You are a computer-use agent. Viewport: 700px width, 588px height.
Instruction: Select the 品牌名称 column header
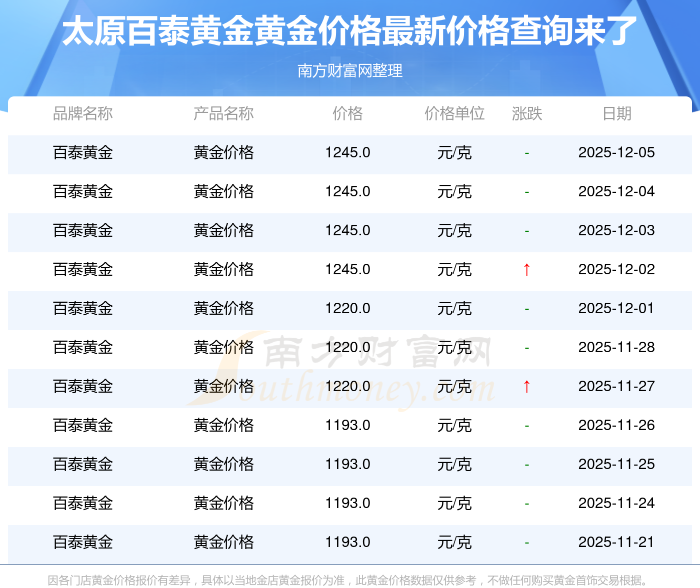click(83, 114)
